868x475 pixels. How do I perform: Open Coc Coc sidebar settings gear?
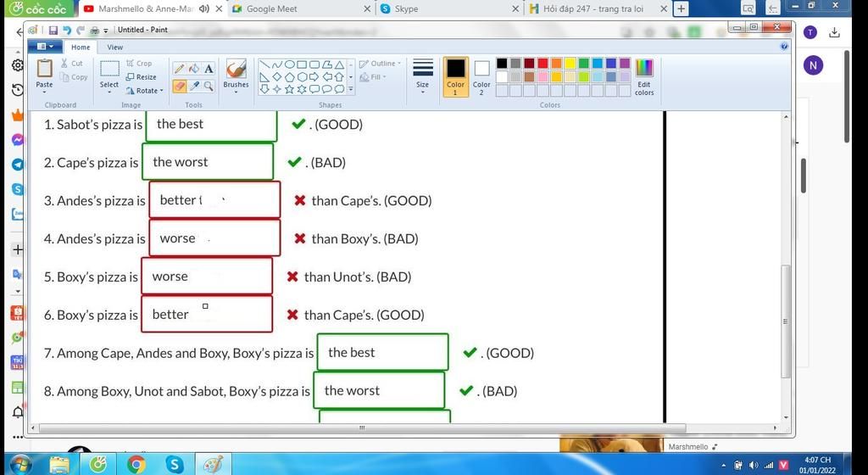pos(18,65)
